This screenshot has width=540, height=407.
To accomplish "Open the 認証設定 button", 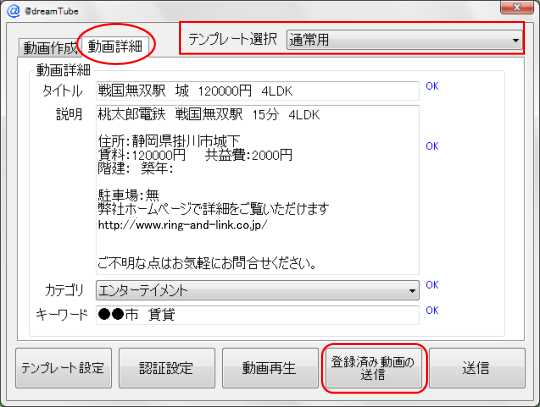I will click(x=167, y=368).
